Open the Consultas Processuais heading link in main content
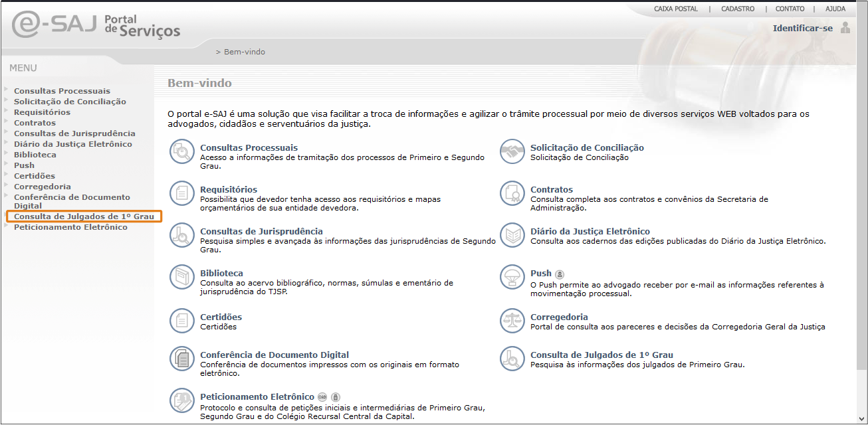The height and width of the screenshot is (425, 868). (249, 147)
